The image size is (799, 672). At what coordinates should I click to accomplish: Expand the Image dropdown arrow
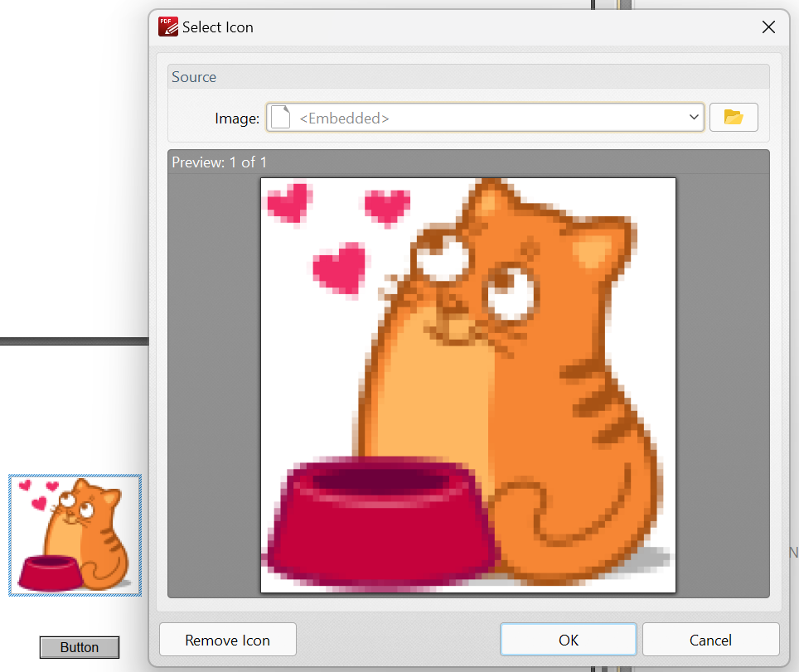point(694,118)
